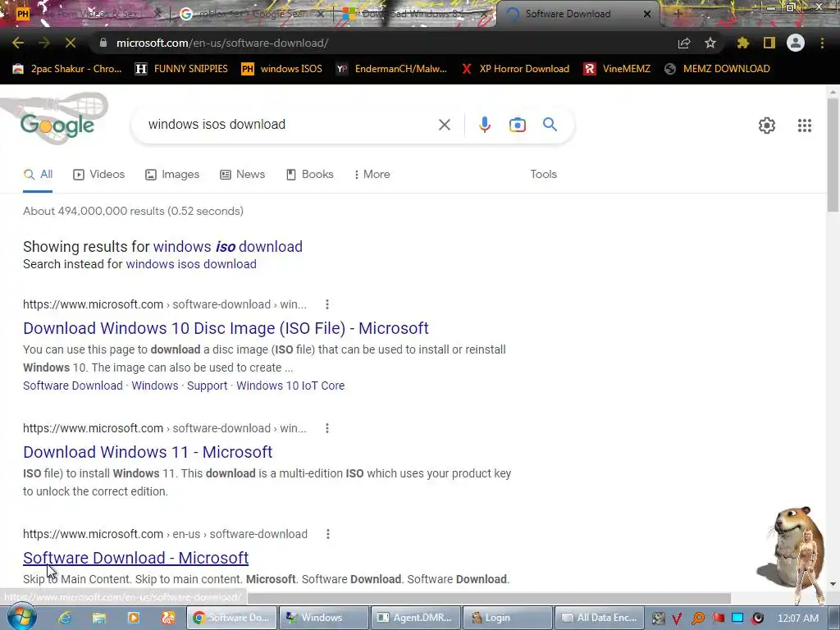The width and height of the screenshot is (840, 630).
Task: Follow the Support sitelink
Action: tap(207, 386)
